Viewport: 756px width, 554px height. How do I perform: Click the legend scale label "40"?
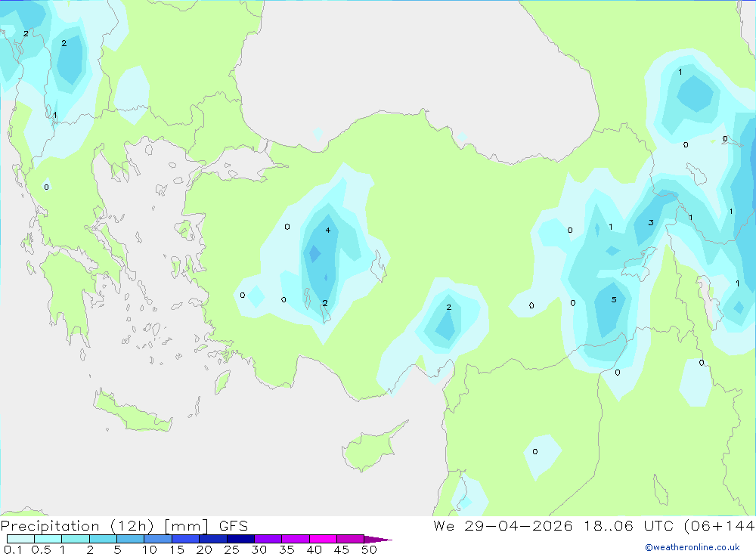point(314,549)
